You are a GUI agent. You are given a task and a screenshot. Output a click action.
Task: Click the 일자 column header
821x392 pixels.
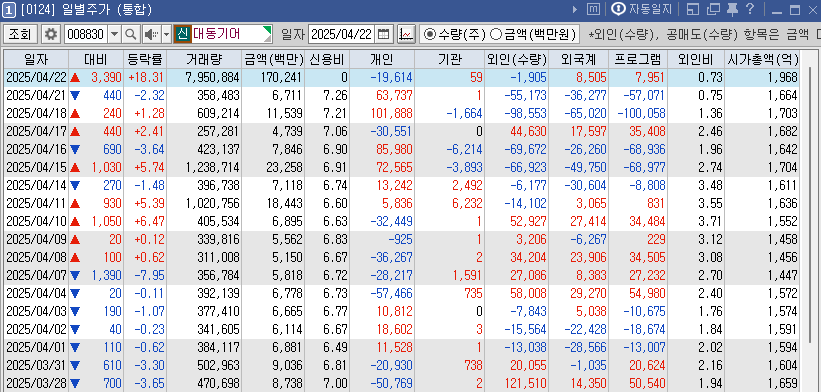[x=36, y=59]
